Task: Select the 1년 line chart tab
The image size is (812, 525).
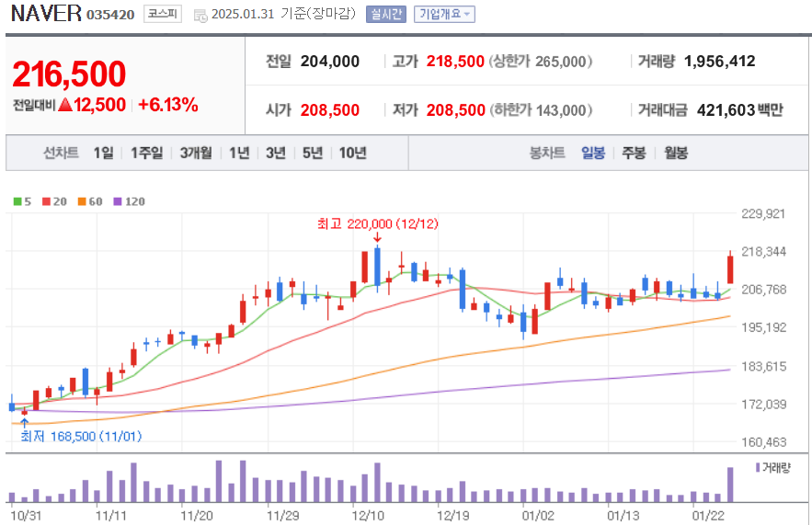Action: pyautogui.click(x=239, y=153)
